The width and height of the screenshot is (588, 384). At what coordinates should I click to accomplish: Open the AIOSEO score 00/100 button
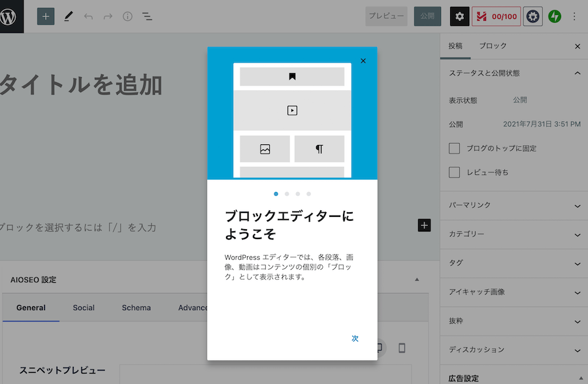pos(496,16)
